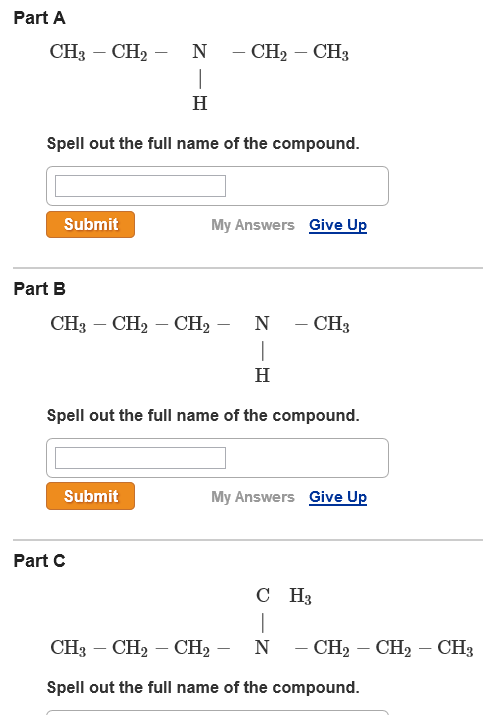Click Part A's 'Spell out the full name' instruction
483x715 pixels.
tap(203, 144)
